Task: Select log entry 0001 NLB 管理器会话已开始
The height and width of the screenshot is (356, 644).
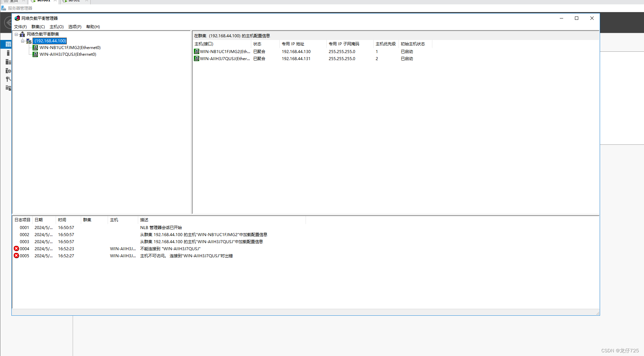Action: pyautogui.click(x=161, y=228)
